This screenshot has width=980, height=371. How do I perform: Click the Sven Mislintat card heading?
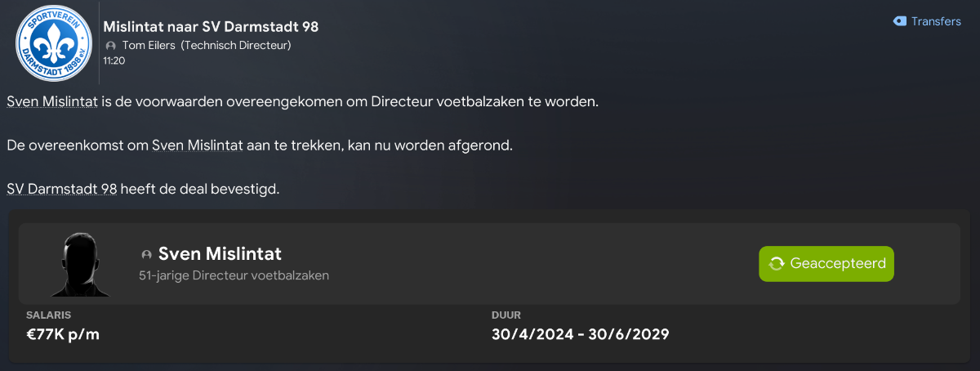coord(220,254)
